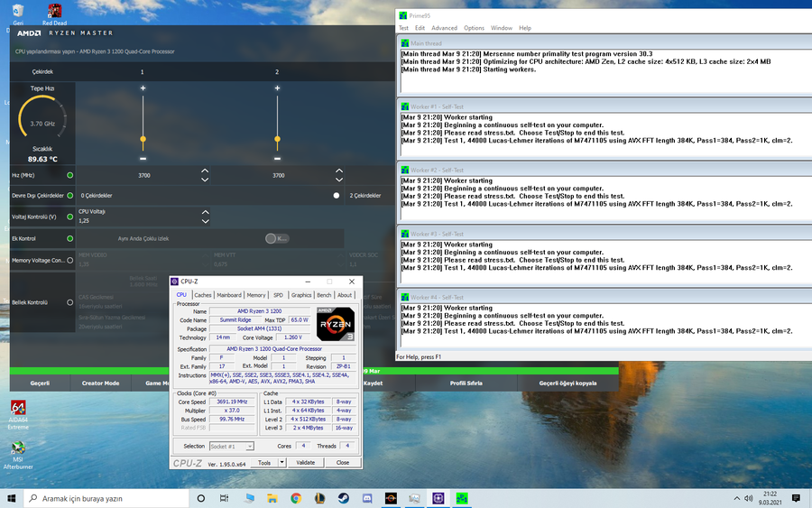Click the plus icon above core 2 slider
Image resolution: width=812 pixels, height=508 pixels.
(x=278, y=88)
